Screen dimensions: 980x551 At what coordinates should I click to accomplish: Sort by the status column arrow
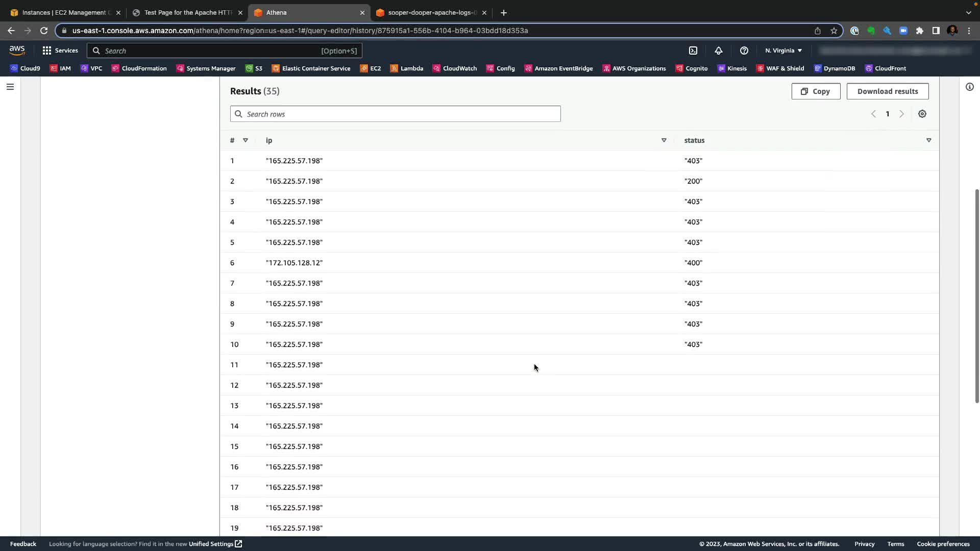click(928, 140)
